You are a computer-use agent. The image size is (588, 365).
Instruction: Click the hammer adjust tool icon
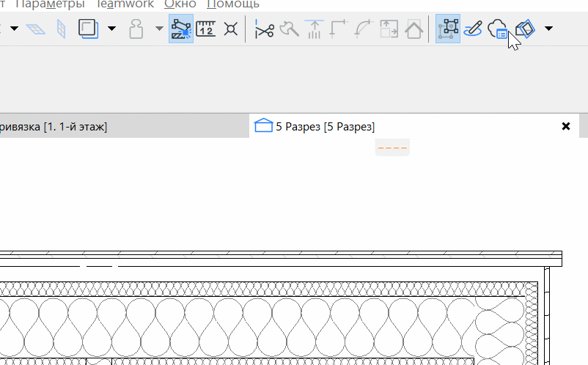(x=289, y=29)
